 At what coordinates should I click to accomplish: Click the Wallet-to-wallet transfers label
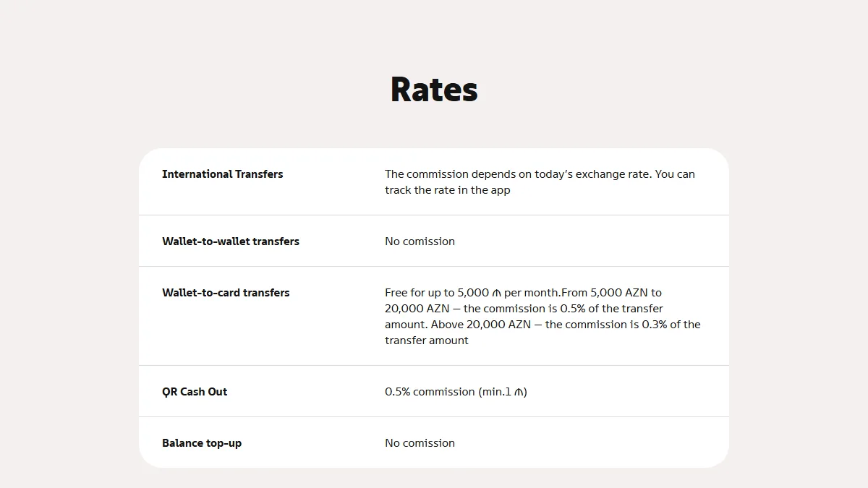point(231,241)
